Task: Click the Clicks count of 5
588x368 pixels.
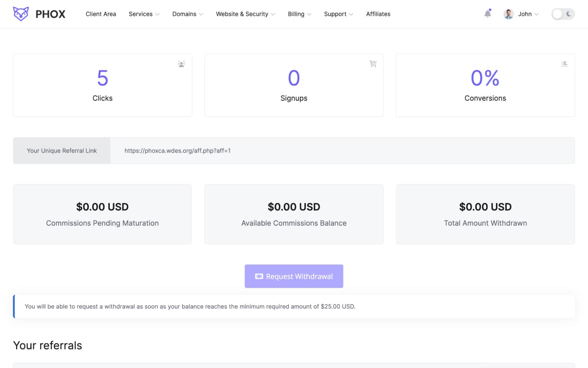Action: (102, 78)
